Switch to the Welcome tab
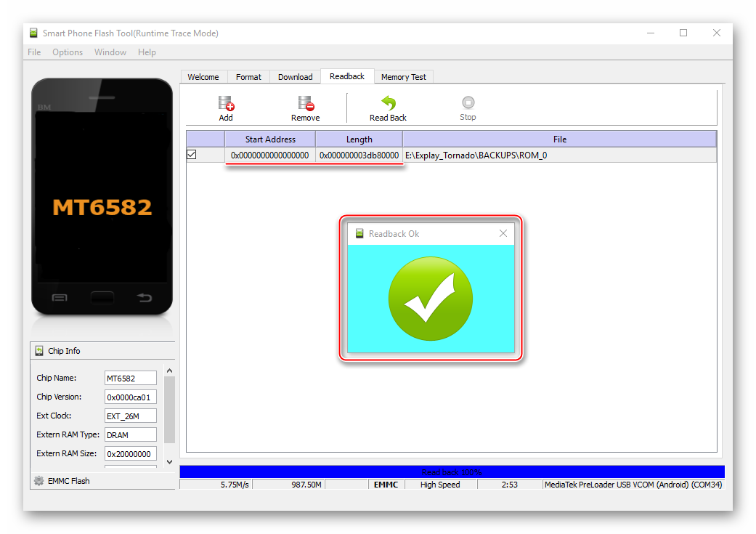Screen dimensions: 756x534 click(203, 77)
